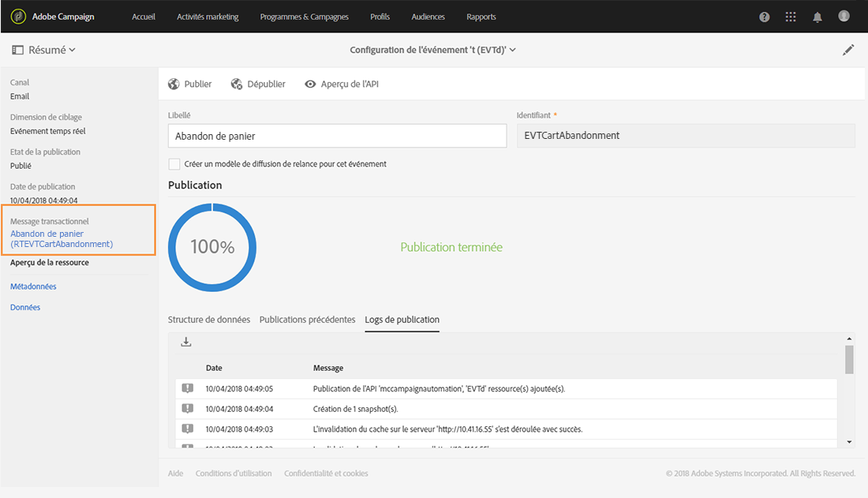Select 'Publication de l'API' log message
The height and width of the screenshot is (498, 868).
click(439, 388)
